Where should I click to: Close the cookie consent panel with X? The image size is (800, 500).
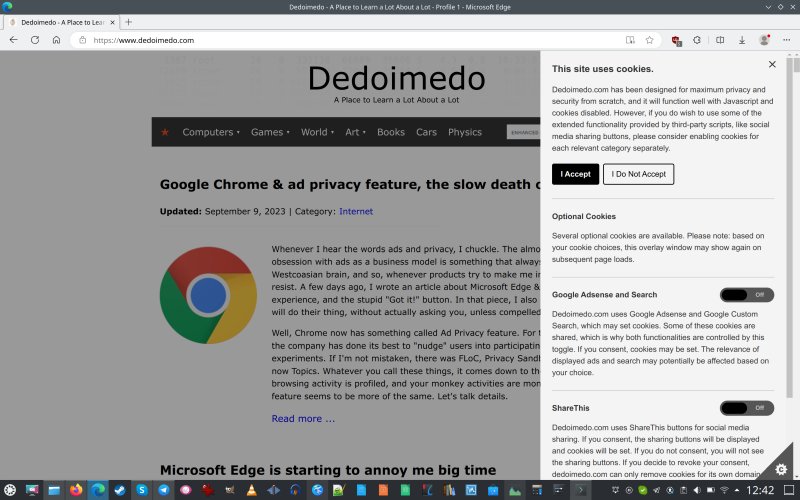click(x=772, y=64)
